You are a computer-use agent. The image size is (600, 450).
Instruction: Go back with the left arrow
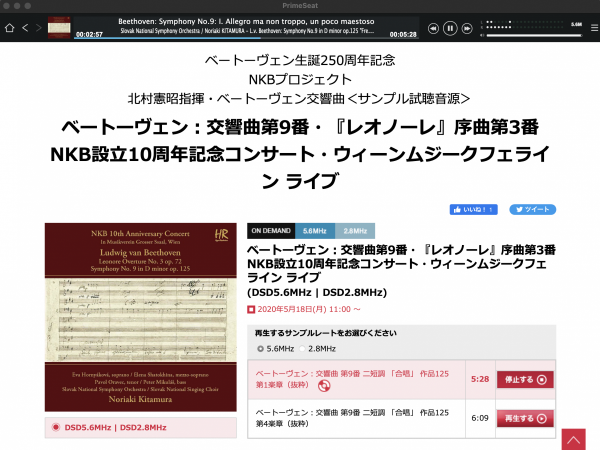tap(26, 28)
